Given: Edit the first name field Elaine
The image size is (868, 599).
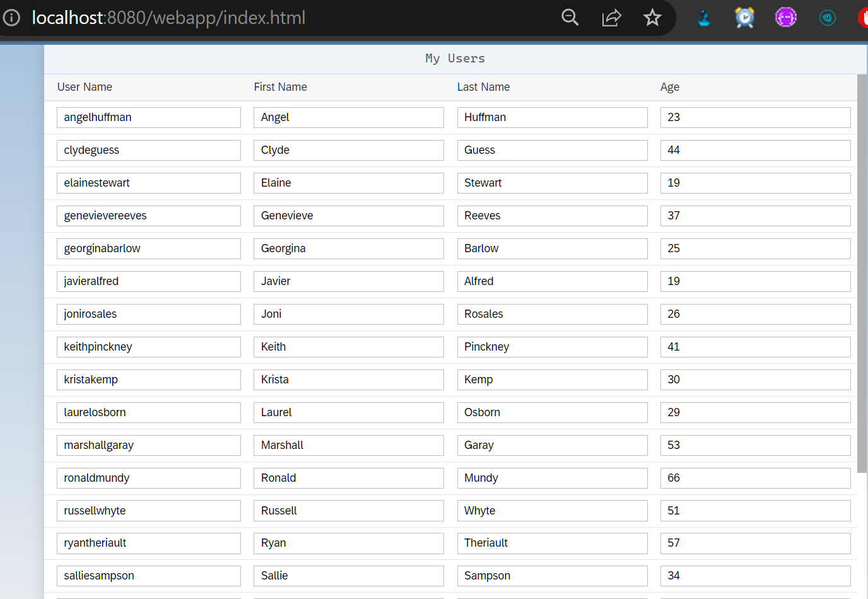Looking at the screenshot, I should (349, 183).
